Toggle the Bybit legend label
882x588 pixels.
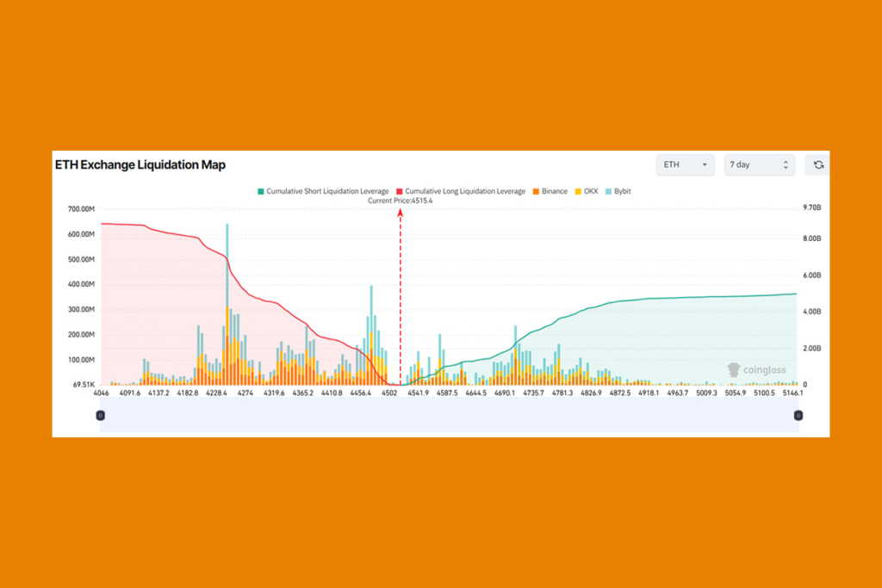click(x=623, y=191)
